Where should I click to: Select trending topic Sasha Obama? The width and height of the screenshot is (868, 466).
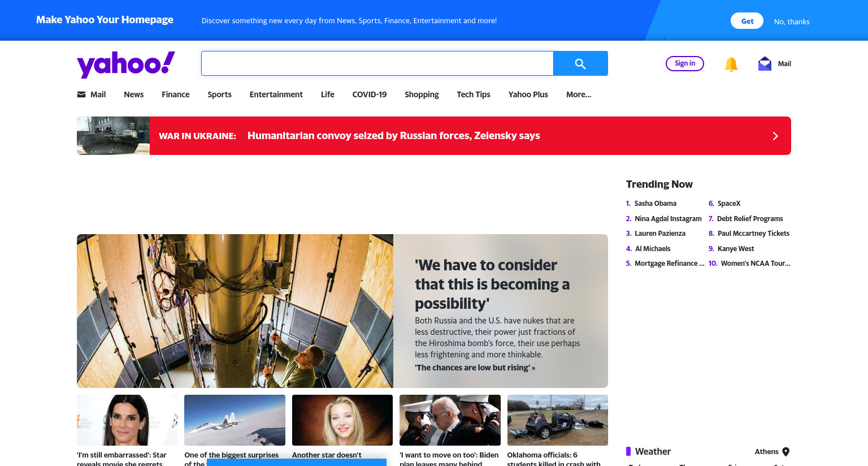pos(656,204)
